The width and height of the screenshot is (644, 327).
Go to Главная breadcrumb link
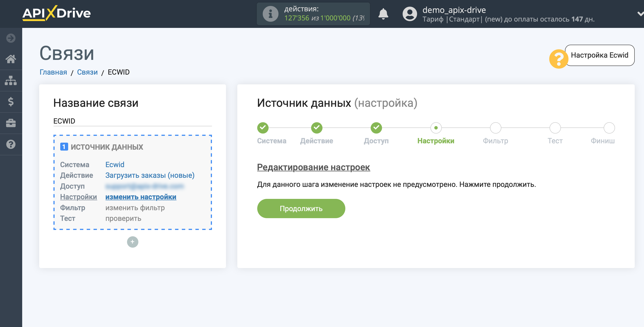(x=53, y=72)
